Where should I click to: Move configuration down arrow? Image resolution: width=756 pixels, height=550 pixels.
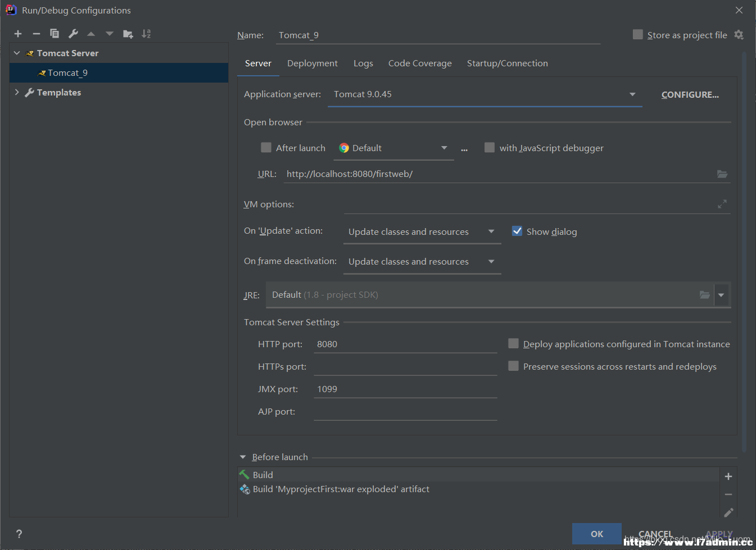110,34
